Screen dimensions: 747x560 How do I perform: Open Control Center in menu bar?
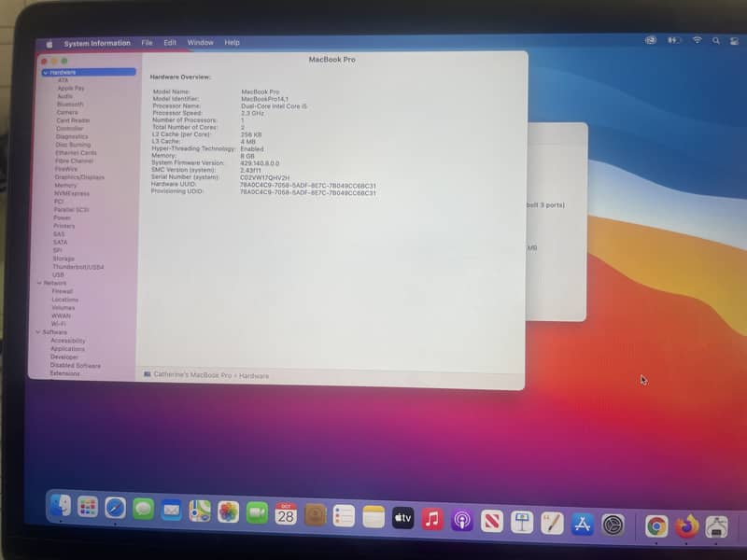[x=734, y=41]
